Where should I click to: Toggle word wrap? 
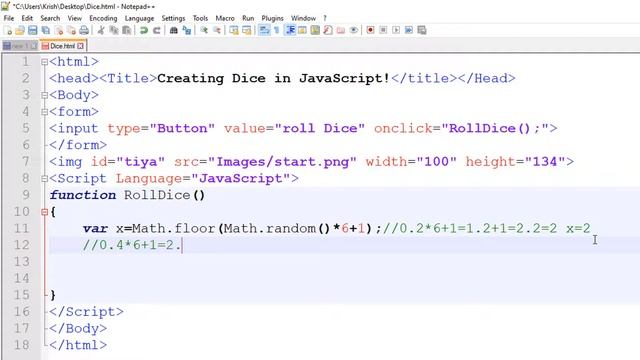coord(264,30)
